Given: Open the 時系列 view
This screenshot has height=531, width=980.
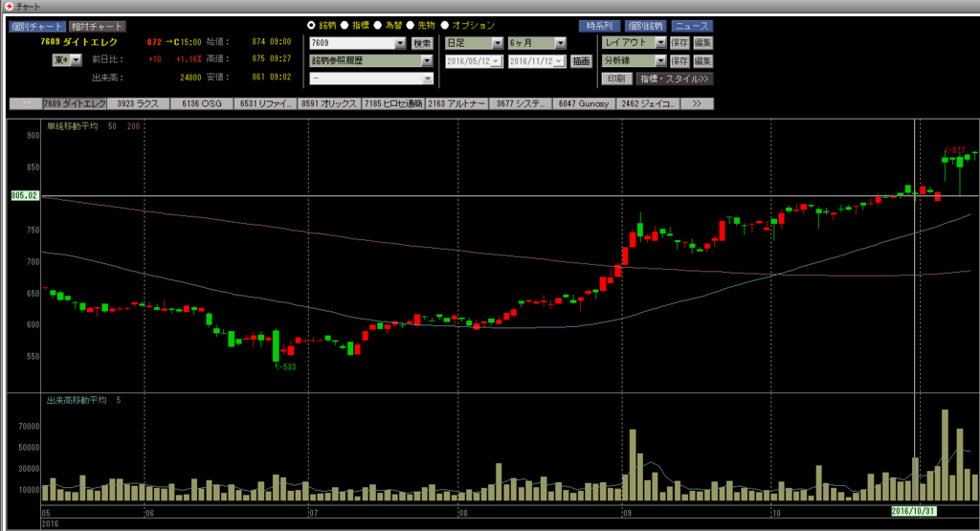Looking at the screenshot, I should pyautogui.click(x=599, y=26).
